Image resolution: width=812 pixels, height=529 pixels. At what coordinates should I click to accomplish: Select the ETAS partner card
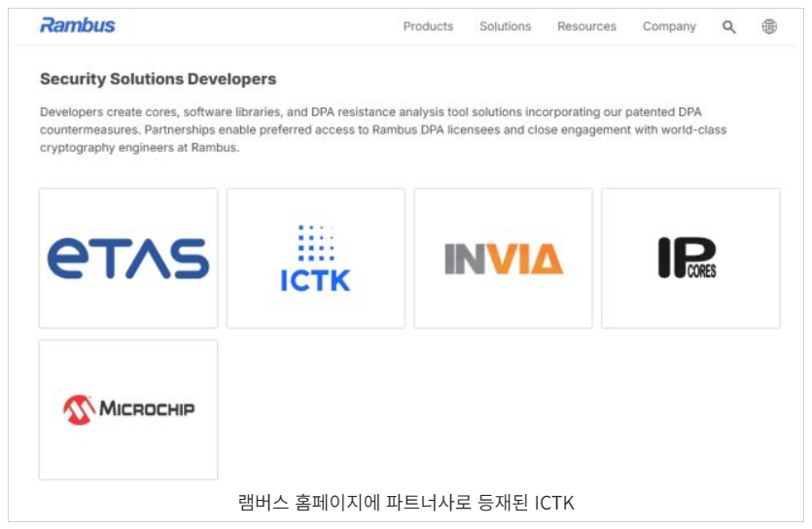point(128,259)
